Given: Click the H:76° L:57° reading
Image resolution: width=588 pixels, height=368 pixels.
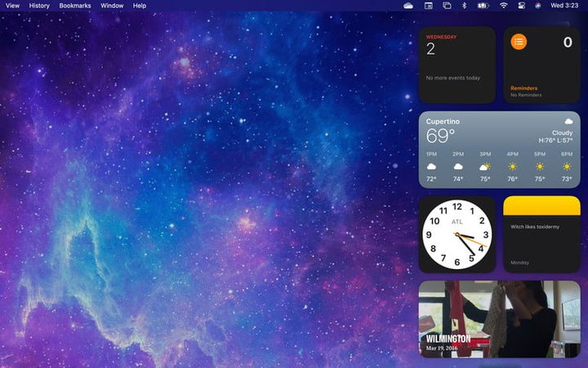Looking at the screenshot, I should pos(556,140).
